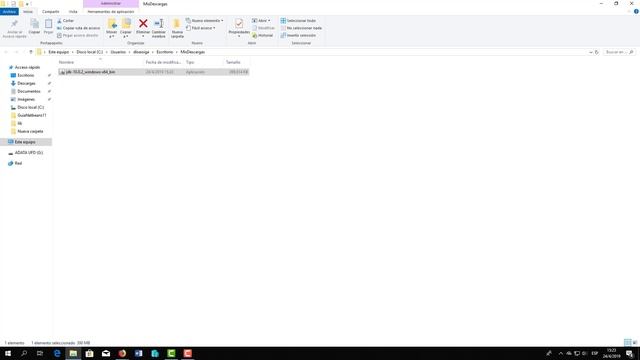
Task: Open the Windows Start button
Action: (x=8, y=353)
